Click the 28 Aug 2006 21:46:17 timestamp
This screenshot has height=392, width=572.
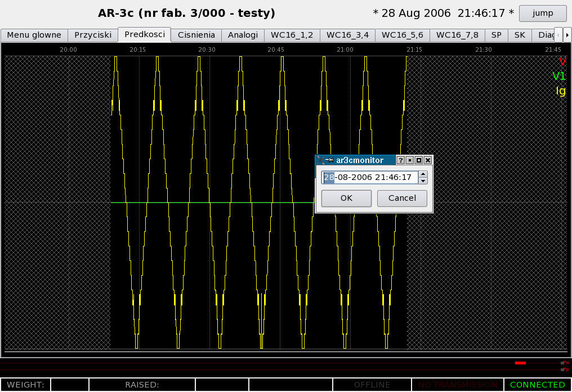pos(443,13)
